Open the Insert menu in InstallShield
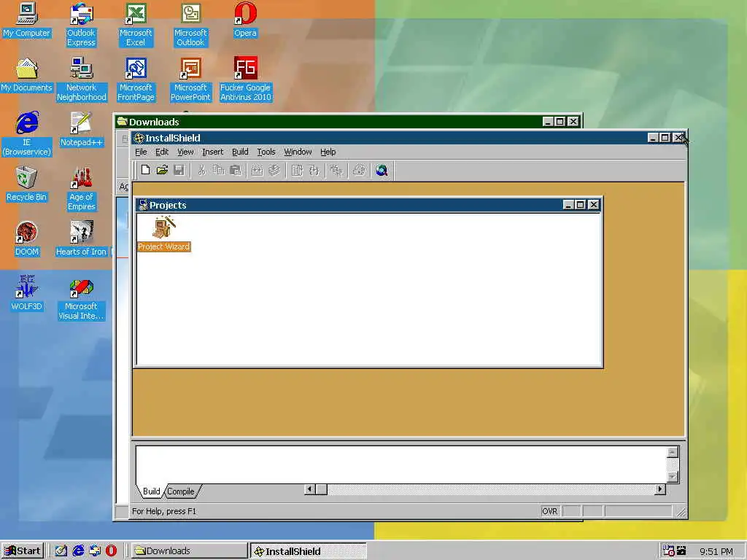 (x=212, y=152)
